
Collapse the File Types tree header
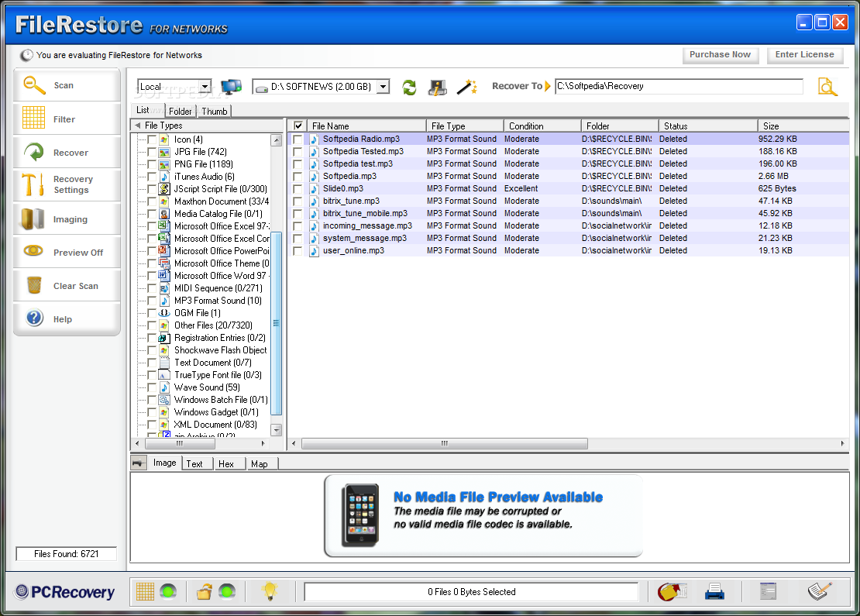coord(138,126)
